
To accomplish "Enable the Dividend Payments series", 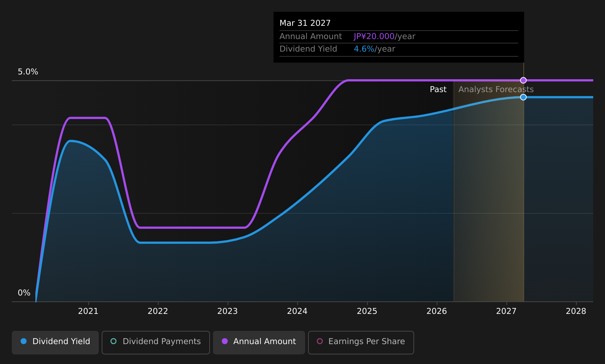I will click(155, 342).
